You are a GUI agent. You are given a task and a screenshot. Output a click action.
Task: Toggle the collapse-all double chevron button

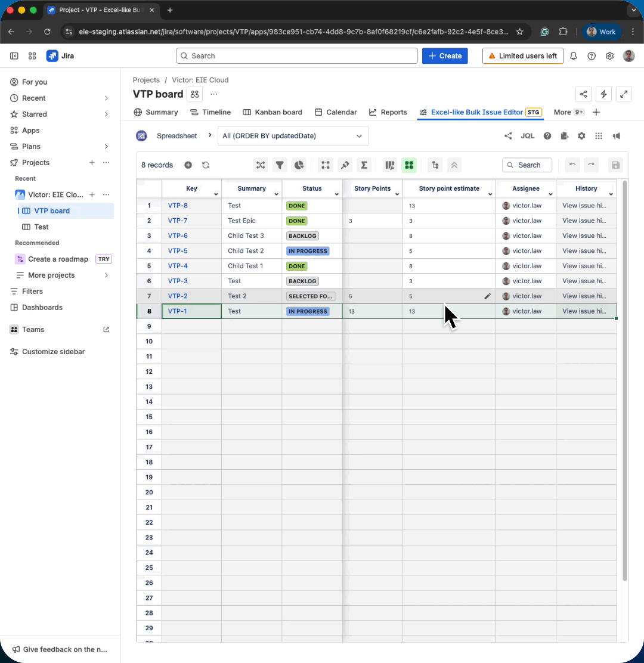[x=454, y=165]
